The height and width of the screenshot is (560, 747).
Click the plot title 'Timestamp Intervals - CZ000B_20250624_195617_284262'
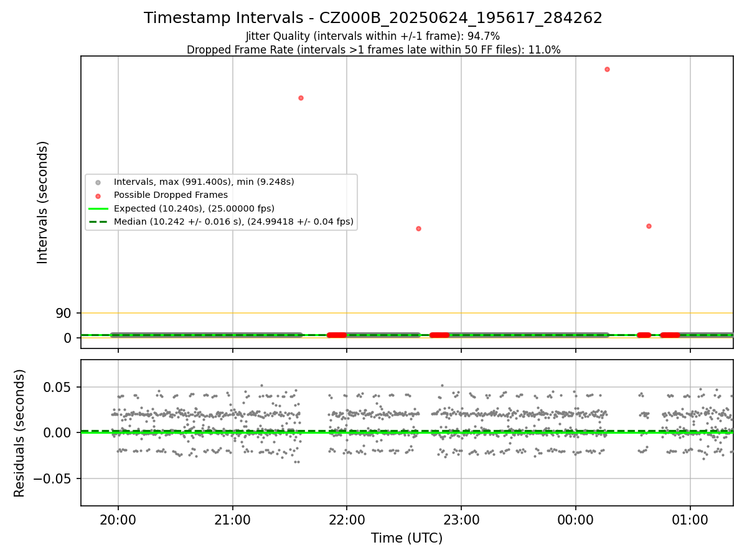(373, 18)
